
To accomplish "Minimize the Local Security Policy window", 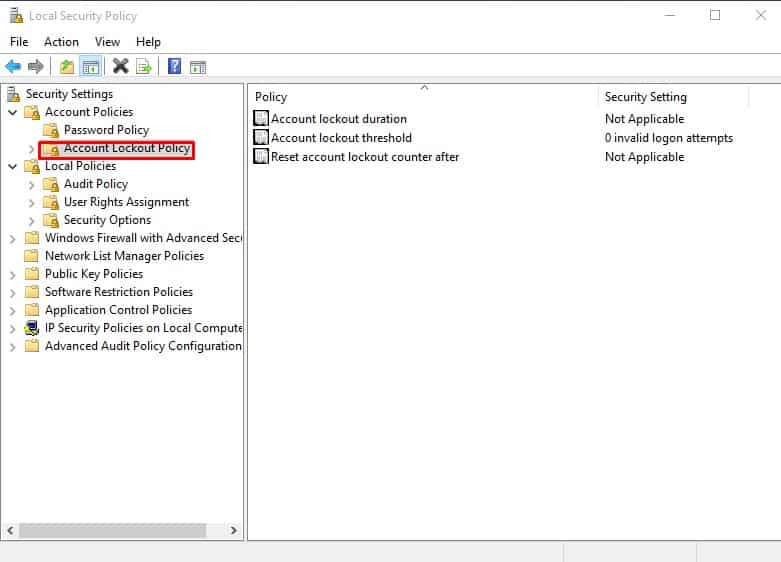I will [x=670, y=15].
